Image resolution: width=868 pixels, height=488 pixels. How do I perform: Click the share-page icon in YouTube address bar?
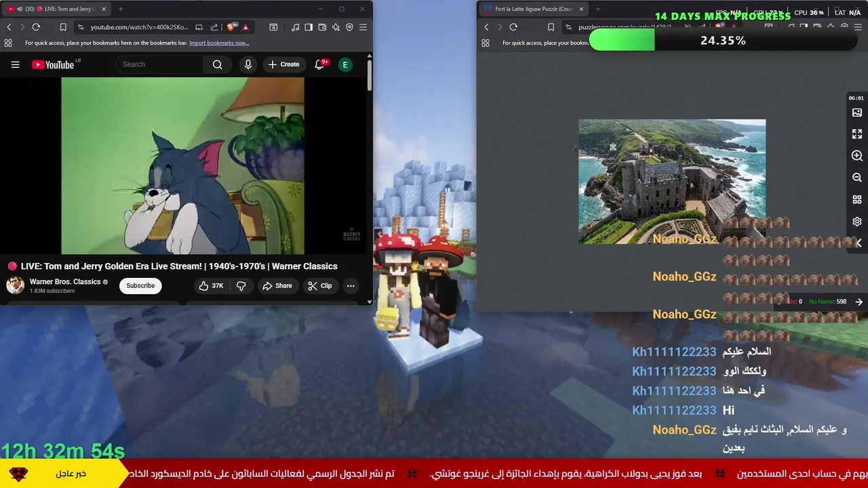click(214, 27)
